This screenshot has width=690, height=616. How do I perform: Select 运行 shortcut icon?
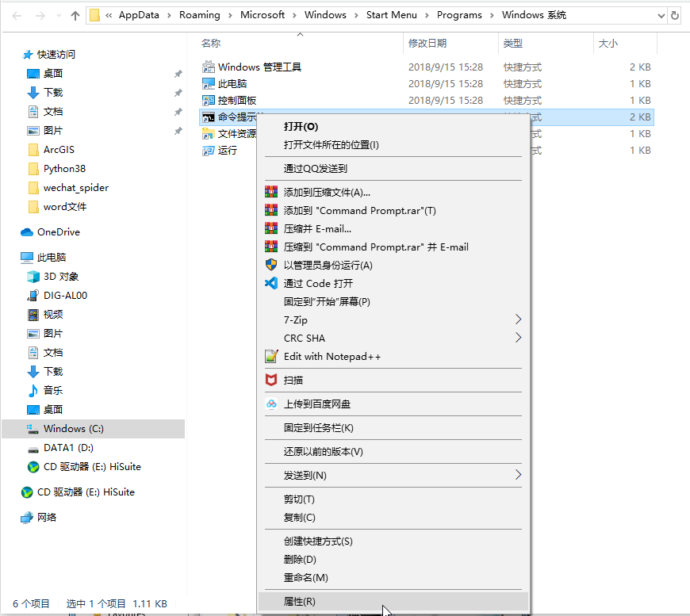coord(208,151)
